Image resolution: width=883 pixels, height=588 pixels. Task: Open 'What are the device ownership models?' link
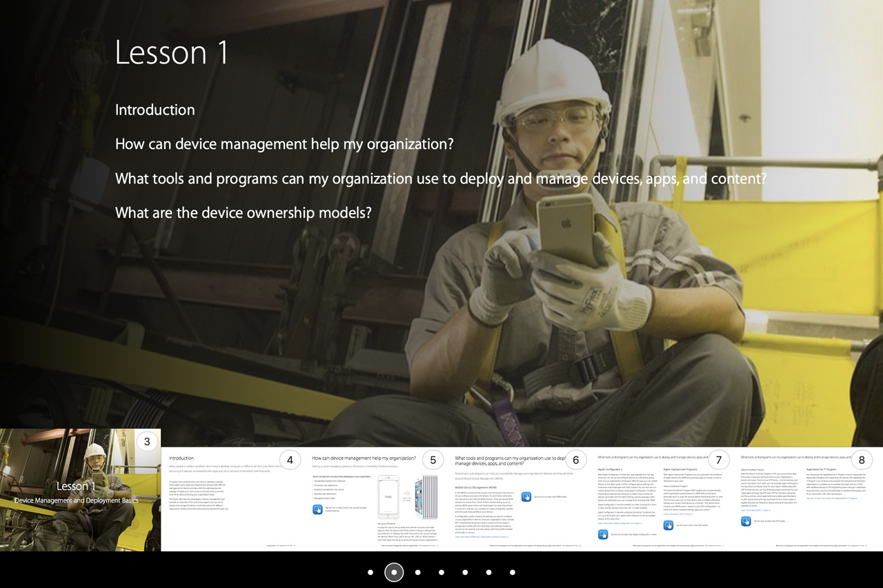243,213
